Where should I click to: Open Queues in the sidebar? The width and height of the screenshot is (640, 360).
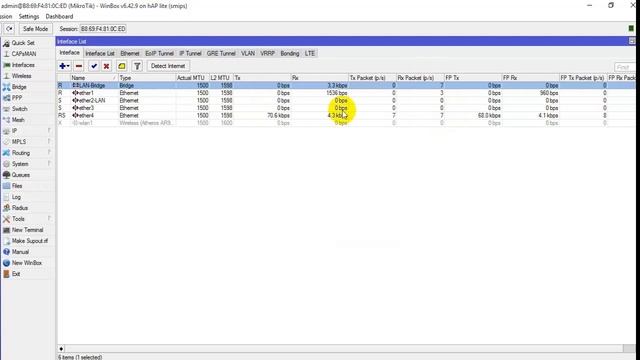pyautogui.click(x=20, y=175)
